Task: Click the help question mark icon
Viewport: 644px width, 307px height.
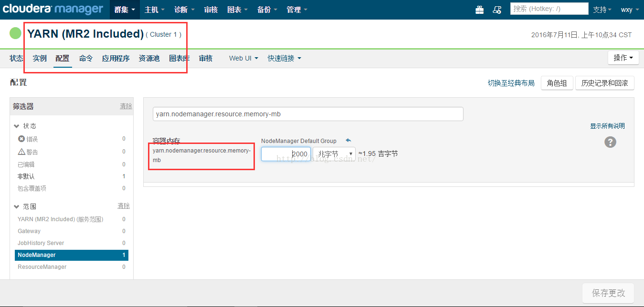Action: pyautogui.click(x=610, y=142)
